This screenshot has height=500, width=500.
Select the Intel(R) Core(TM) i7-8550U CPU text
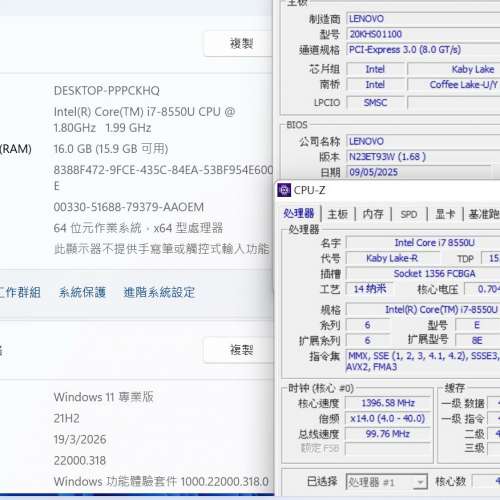[144, 119]
